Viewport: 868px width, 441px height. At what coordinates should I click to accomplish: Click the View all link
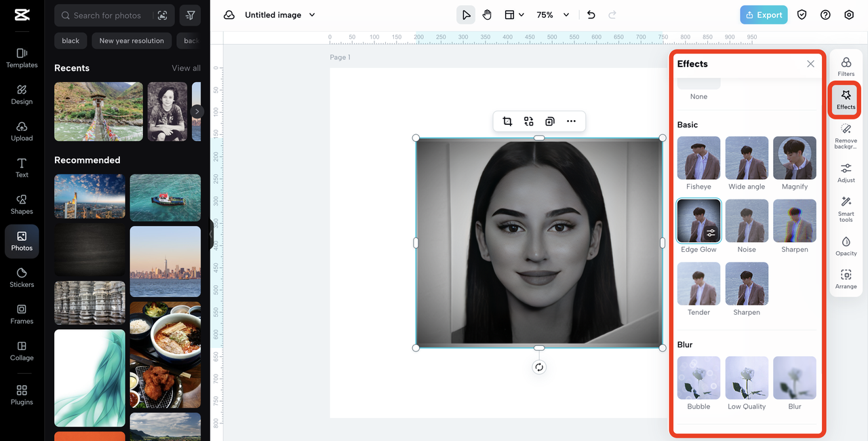pyautogui.click(x=186, y=68)
